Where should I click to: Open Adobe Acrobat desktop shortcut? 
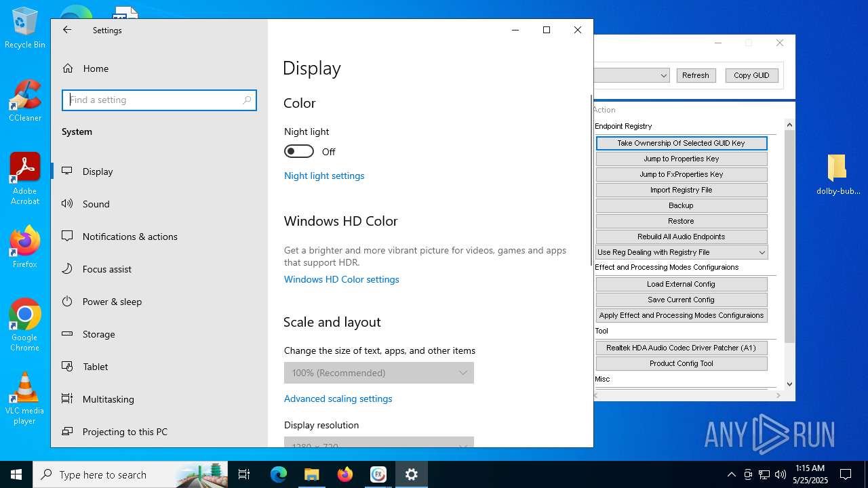pyautogui.click(x=25, y=179)
